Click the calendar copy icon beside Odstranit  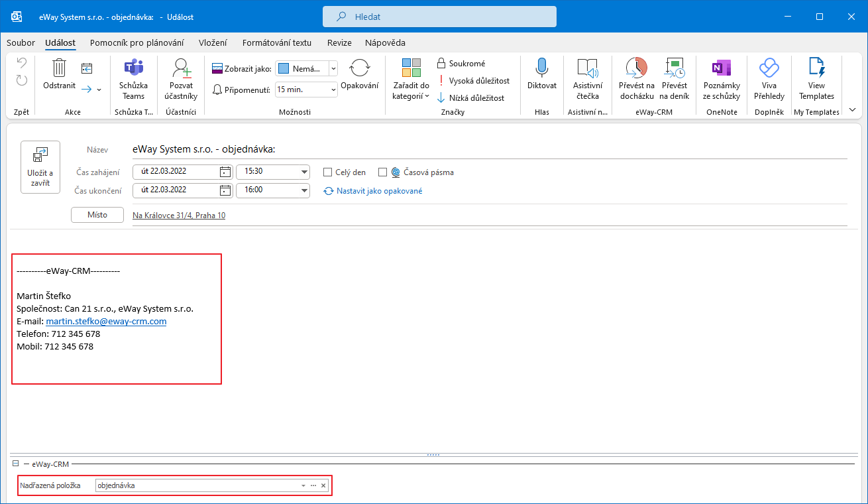pos(87,68)
